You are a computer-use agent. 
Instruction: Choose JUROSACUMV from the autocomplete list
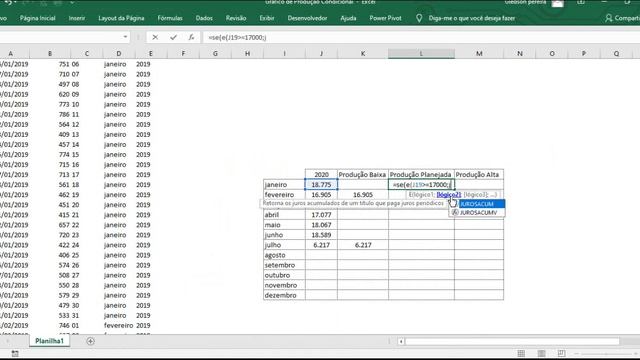[478, 213]
